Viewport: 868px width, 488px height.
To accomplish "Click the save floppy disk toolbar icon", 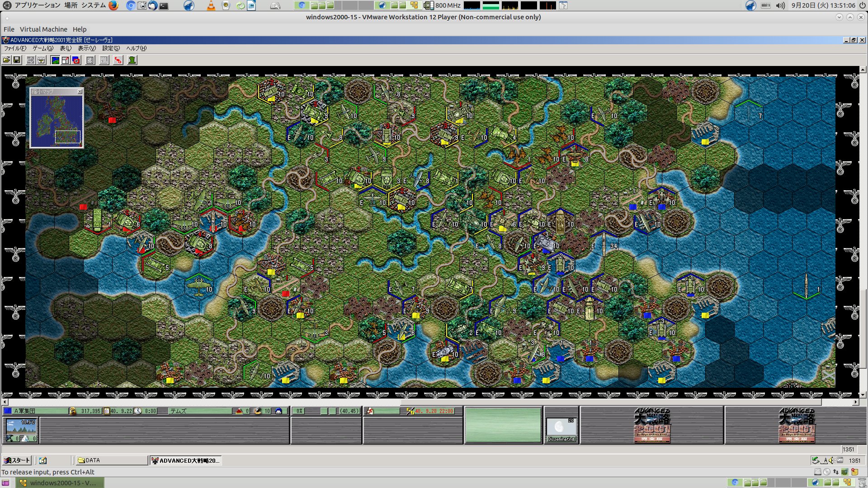I will (17, 60).
